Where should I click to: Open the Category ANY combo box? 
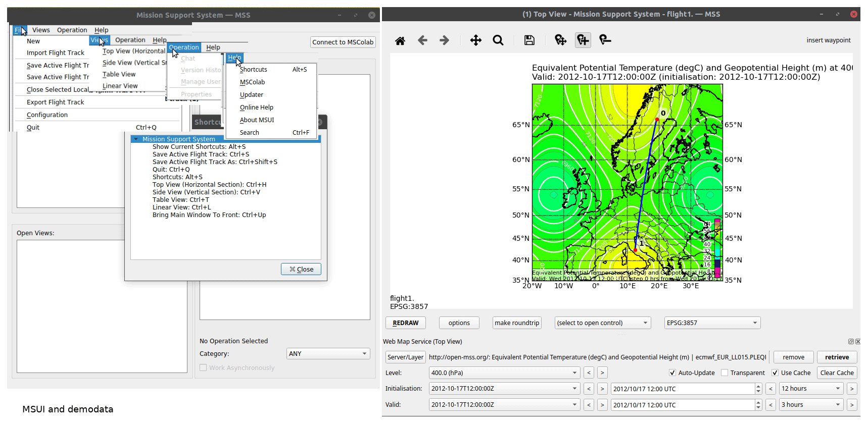(x=328, y=354)
